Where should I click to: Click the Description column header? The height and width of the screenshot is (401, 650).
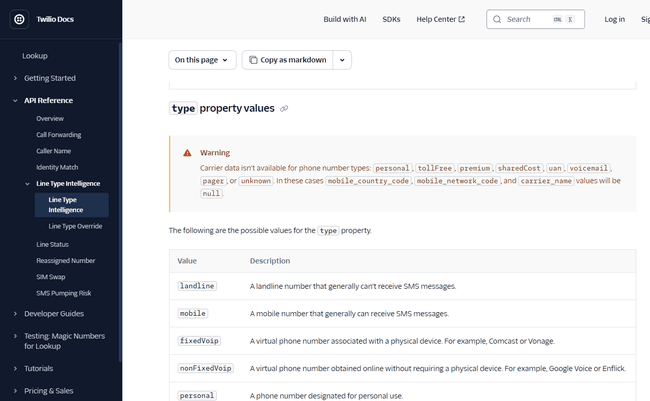coord(270,261)
